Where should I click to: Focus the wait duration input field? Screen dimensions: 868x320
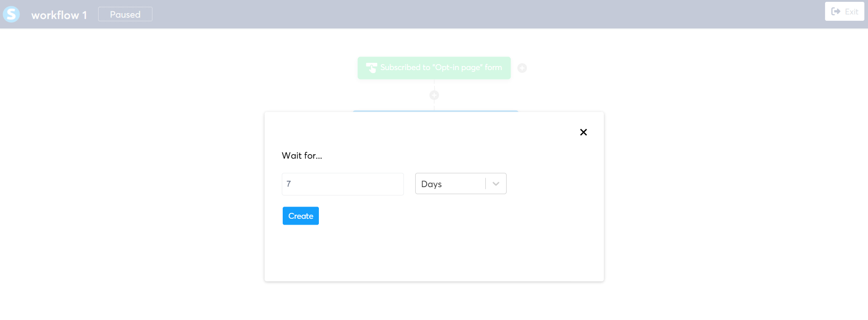tap(342, 184)
